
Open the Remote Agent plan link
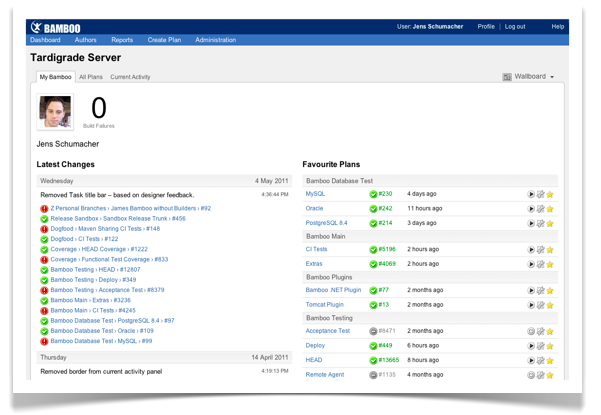coord(325,375)
